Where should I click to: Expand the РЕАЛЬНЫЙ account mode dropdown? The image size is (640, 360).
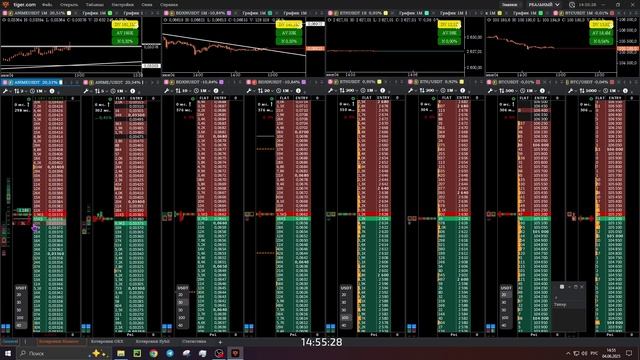(x=544, y=4)
